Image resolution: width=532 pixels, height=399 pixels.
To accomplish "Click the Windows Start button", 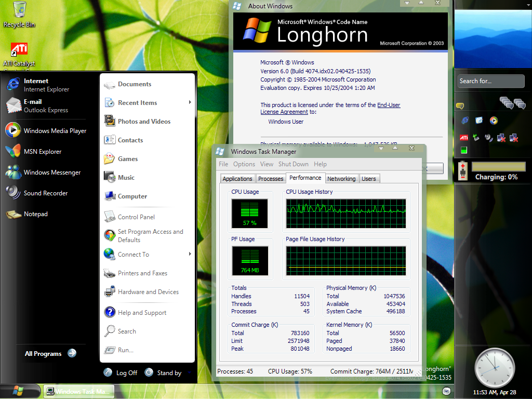I will pyautogui.click(x=20, y=391).
